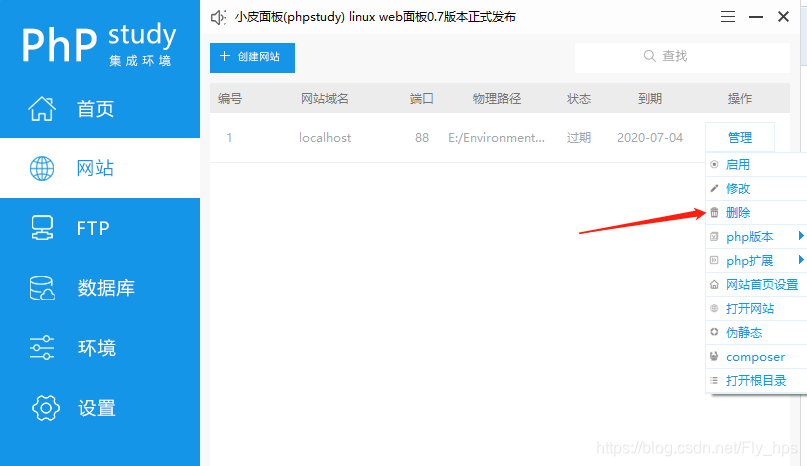
Task: Click the 查找 search field
Action: pos(682,58)
